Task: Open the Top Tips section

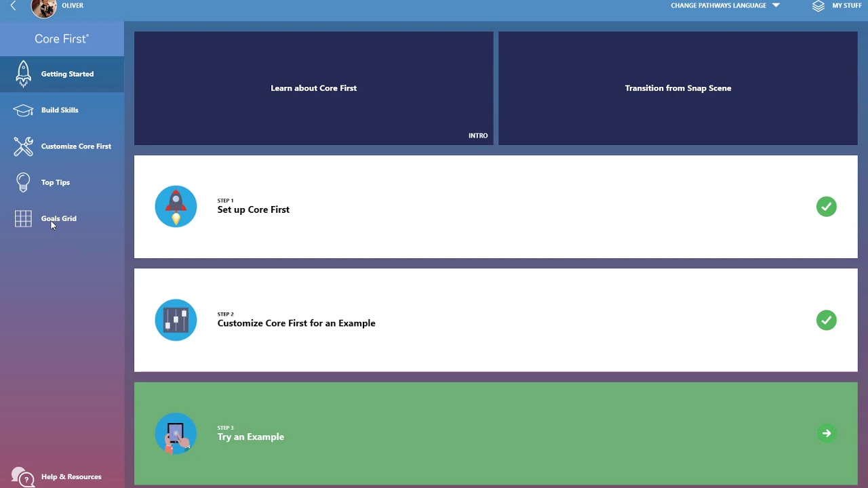Action: click(x=62, y=182)
